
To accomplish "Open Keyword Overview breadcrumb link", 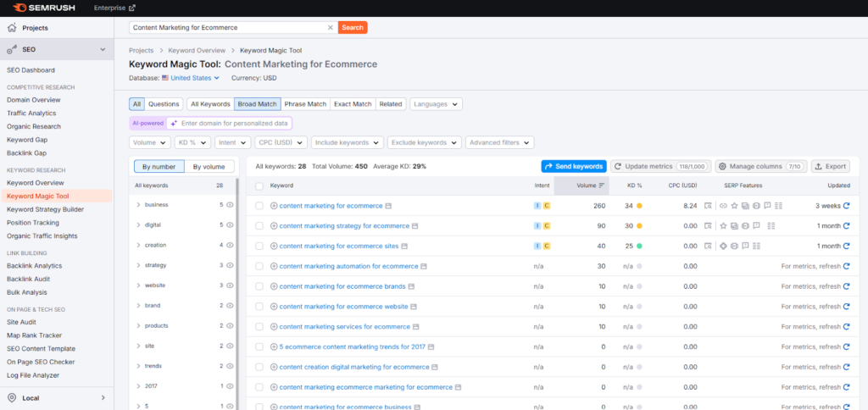I will [x=197, y=50].
